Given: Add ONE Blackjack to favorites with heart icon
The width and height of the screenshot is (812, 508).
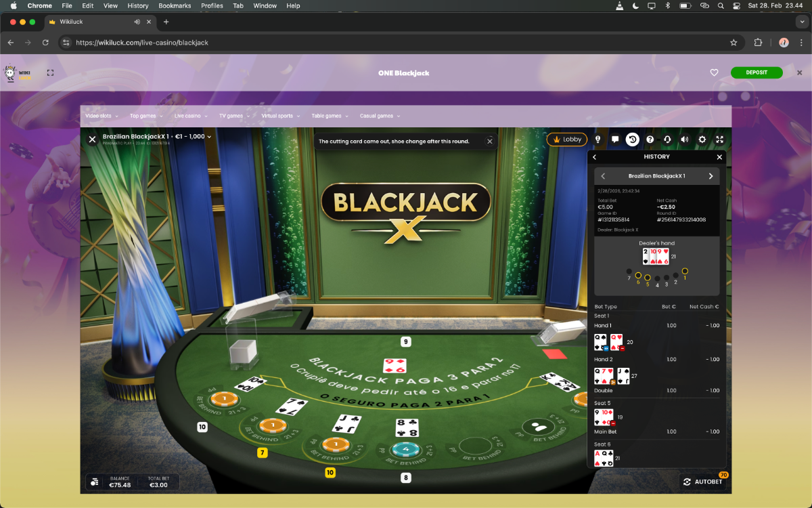Looking at the screenshot, I should (x=714, y=72).
